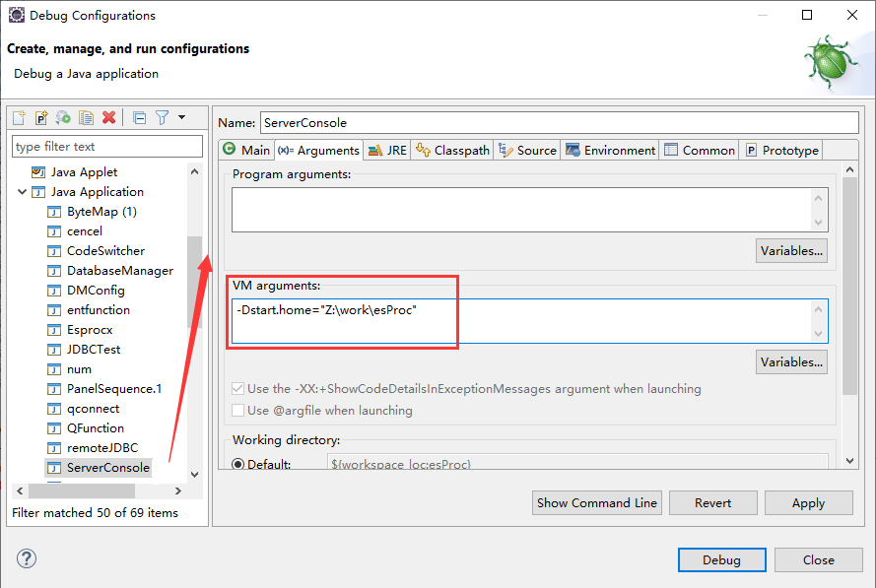Image resolution: width=876 pixels, height=588 pixels.
Task: Click the New launch configuration icon
Action: tap(19, 118)
